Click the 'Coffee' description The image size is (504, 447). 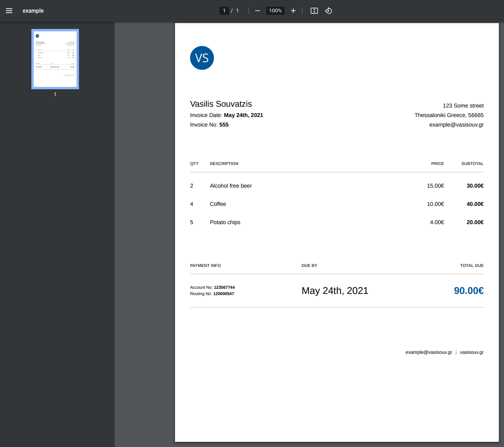218,204
